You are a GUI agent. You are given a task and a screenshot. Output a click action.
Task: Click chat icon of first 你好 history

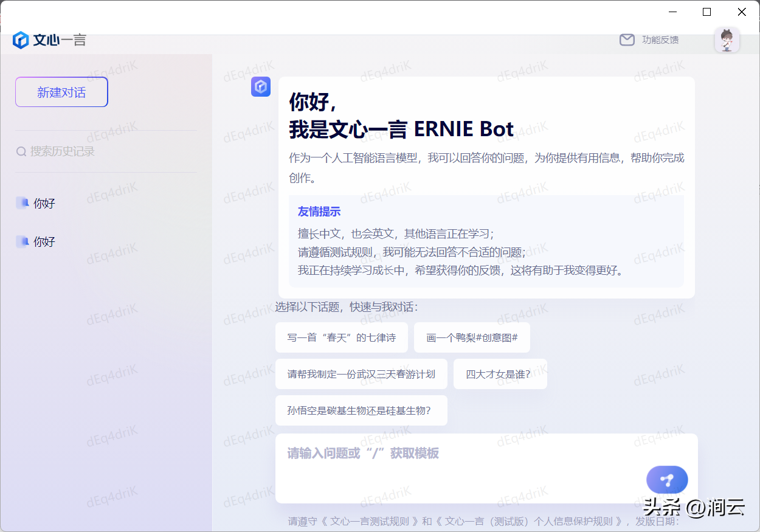[x=22, y=203]
